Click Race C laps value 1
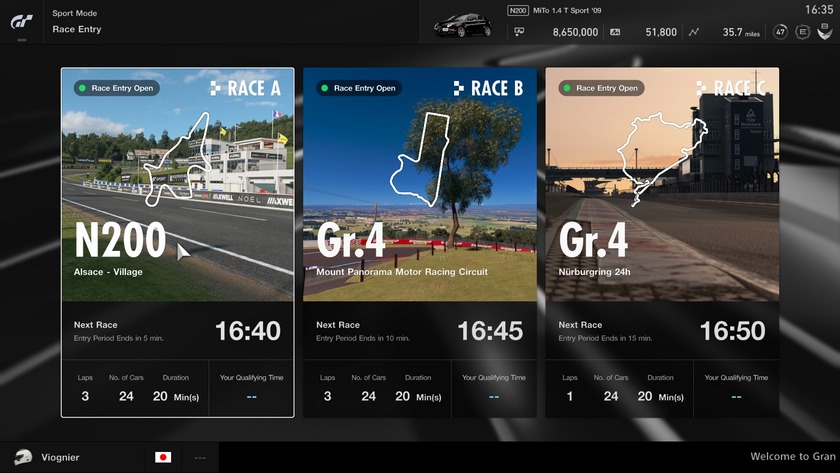 (x=569, y=396)
